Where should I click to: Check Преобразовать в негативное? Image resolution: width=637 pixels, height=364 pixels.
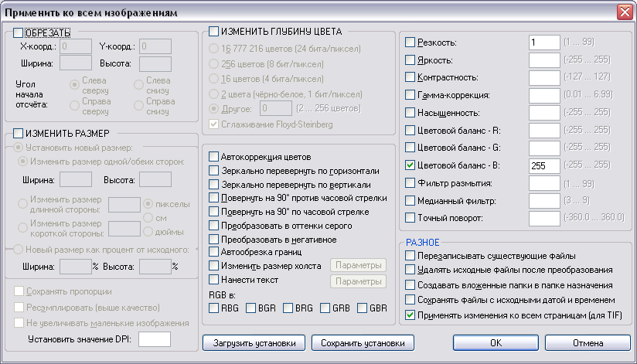[214, 240]
